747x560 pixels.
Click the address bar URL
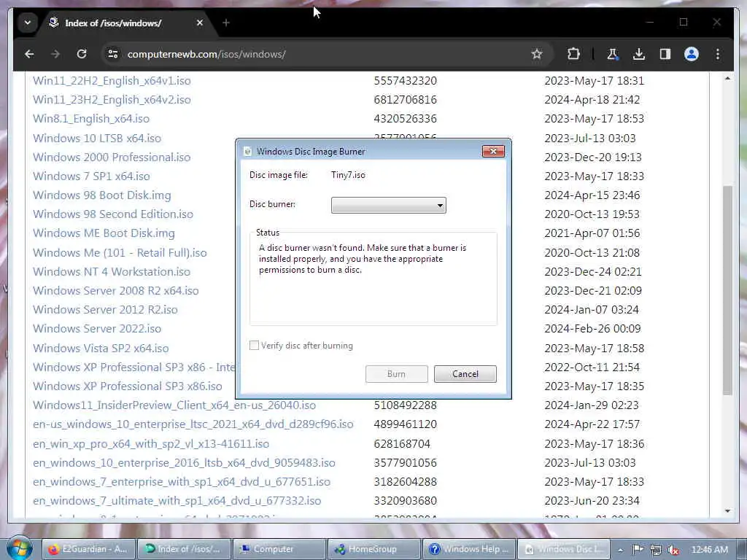206,54
